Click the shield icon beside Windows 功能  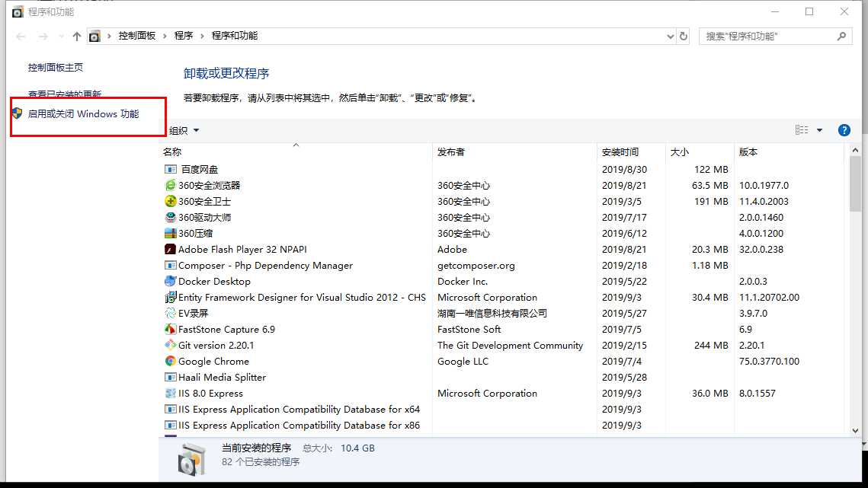18,113
